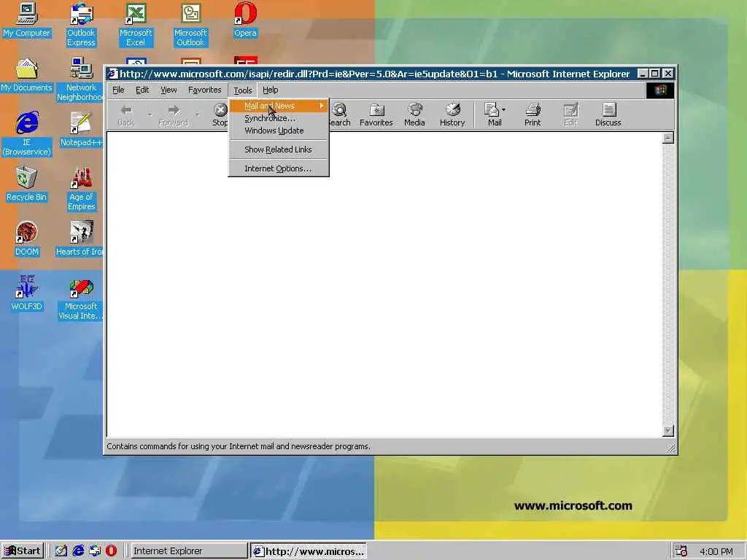Select Outlook Express desktop icon
Image resolution: width=747 pixels, height=560 pixels.
coord(81,25)
